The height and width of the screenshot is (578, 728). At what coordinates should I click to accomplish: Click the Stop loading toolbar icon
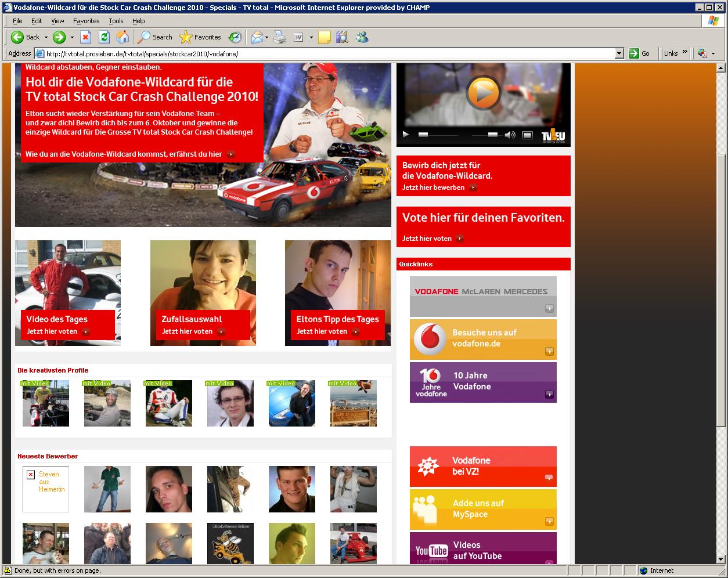pos(85,37)
